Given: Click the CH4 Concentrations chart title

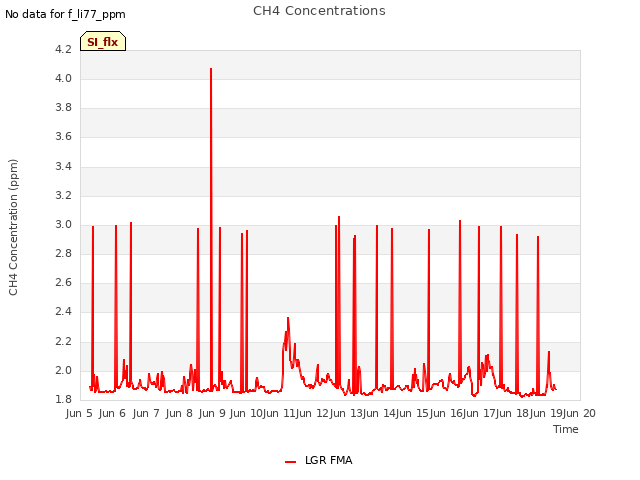Looking at the screenshot, I should (x=319, y=11).
